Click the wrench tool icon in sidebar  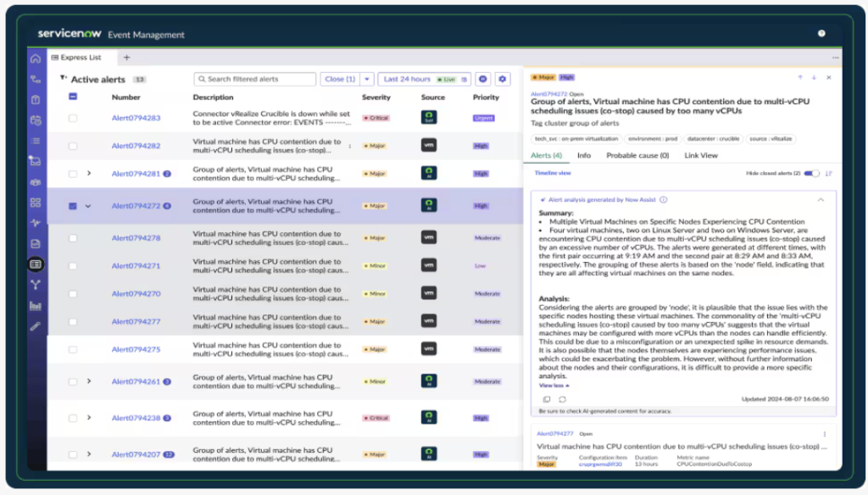coord(36,326)
